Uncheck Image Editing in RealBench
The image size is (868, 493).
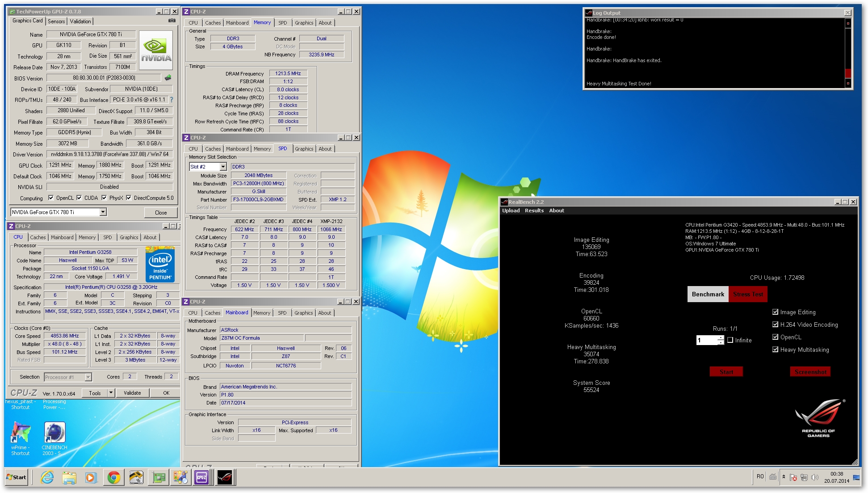(775, 312)
